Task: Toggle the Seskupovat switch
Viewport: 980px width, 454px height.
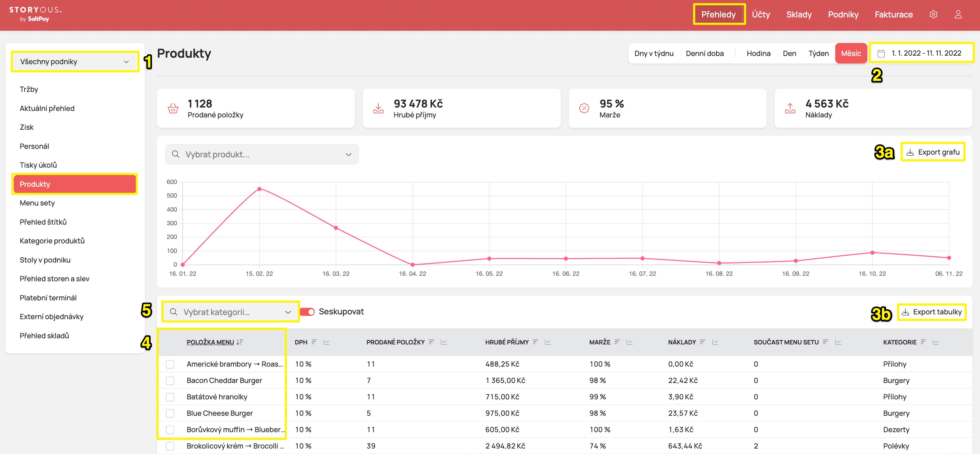Action: [x=307, y=312]
